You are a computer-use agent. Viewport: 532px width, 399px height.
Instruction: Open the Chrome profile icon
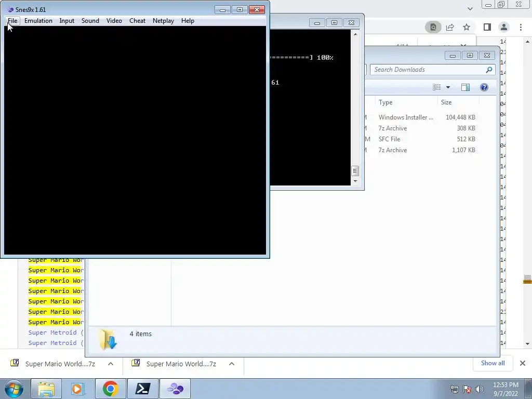click(x=504, y=27)
